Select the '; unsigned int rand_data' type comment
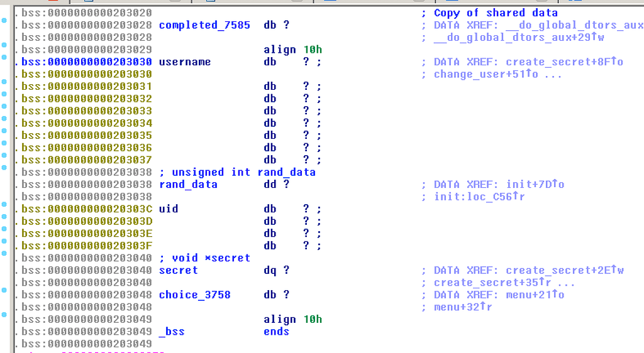 coord(237,172)
